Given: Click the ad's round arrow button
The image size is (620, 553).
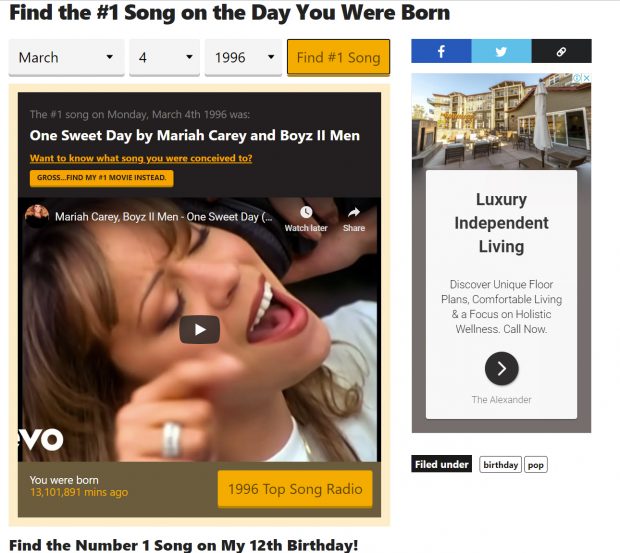Looking at the screenshot, I should pyautogui.click(x=501, y=368).
